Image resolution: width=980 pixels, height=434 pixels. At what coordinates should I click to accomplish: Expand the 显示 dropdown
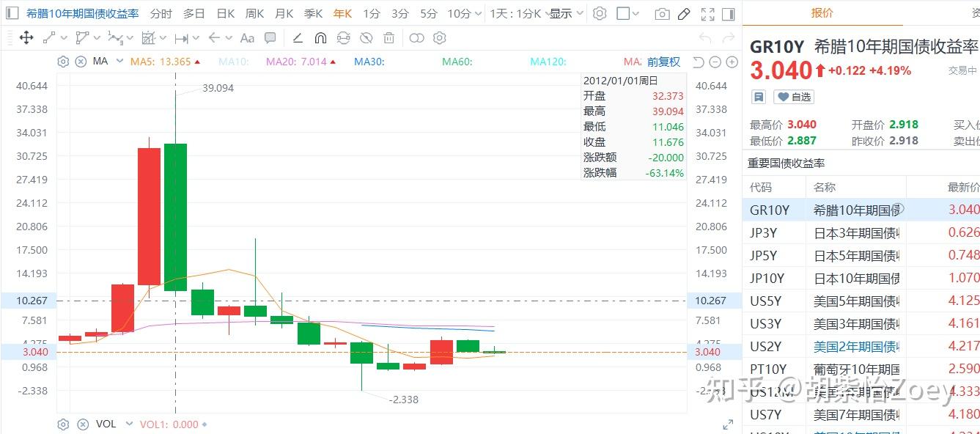point(566,14)
